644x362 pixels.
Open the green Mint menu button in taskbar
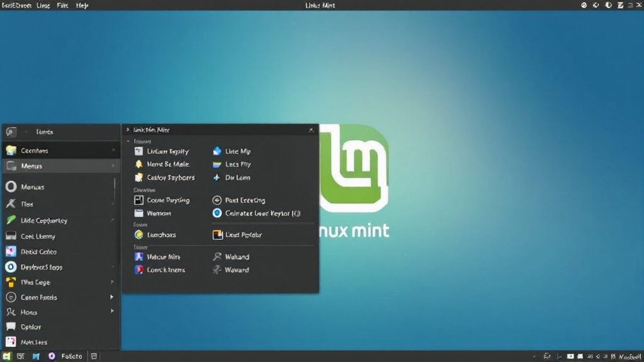(6, 356)
